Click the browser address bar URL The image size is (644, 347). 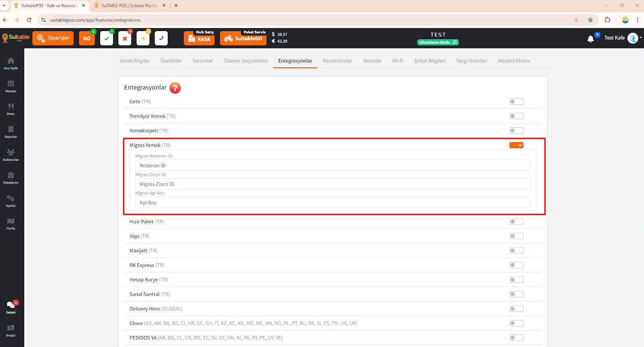click(x=95, y=20)
